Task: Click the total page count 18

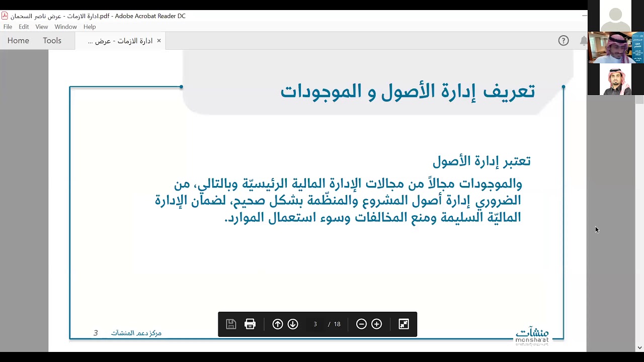Action: click(337, 324)
